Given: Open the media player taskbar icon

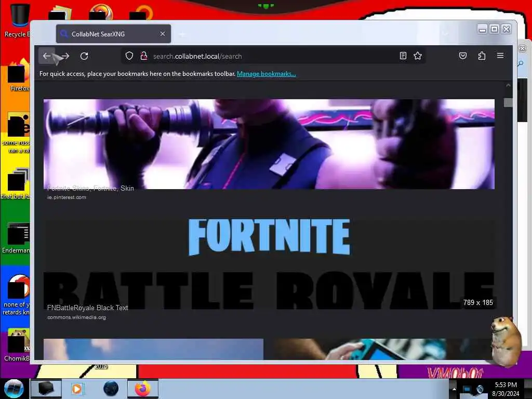Looking at the screenshot, I should (77, 389).
